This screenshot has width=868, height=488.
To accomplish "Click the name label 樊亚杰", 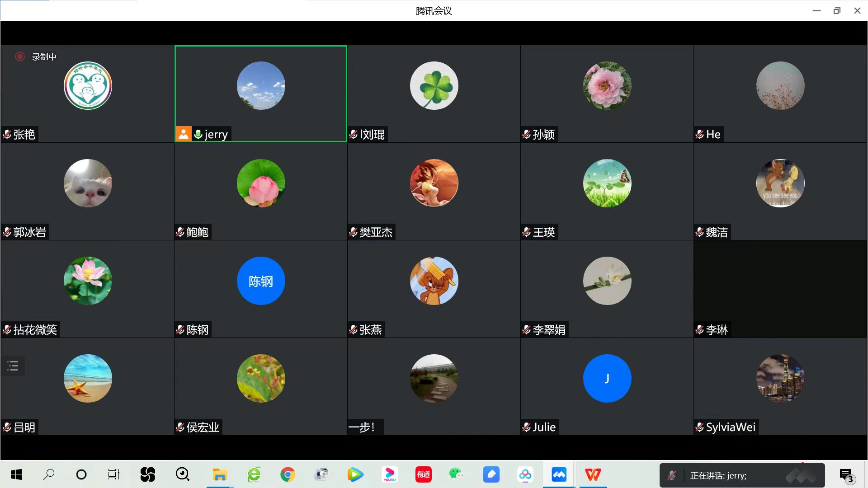I will tap(376, 232).
